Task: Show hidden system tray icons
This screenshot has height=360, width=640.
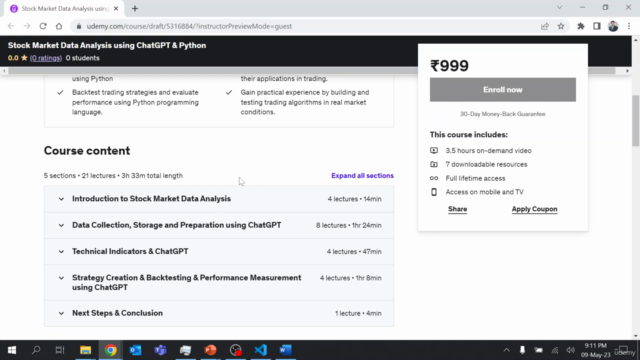Action: coord(507,350)
